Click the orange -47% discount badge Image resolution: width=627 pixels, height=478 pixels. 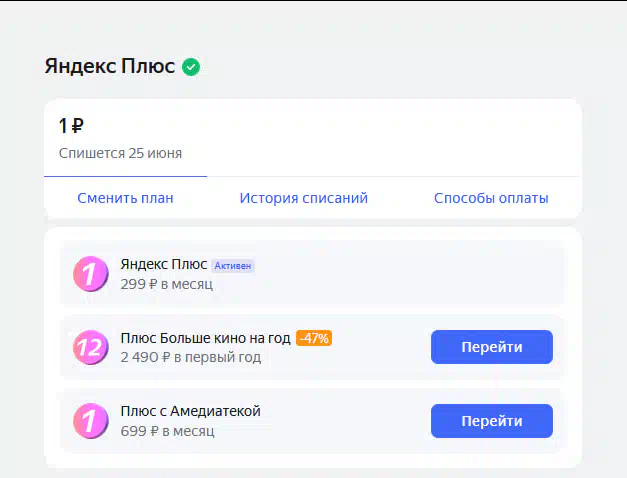(314, 338)
